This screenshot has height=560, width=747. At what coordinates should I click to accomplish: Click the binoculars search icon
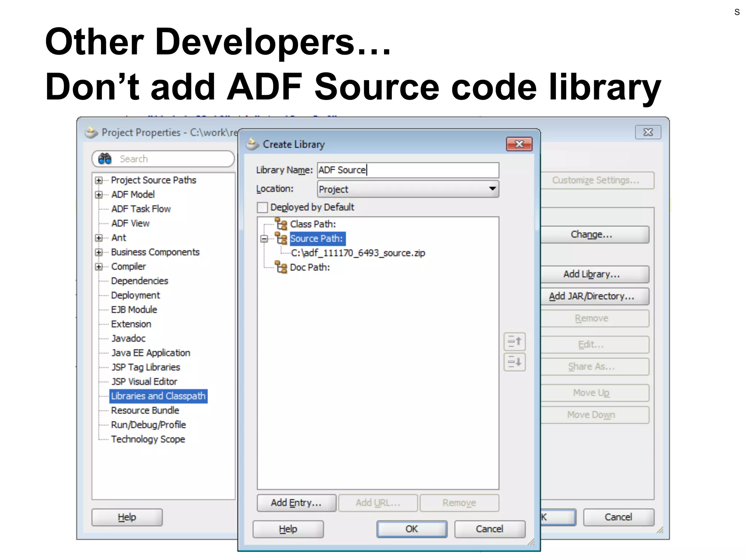tap(105, 159)
